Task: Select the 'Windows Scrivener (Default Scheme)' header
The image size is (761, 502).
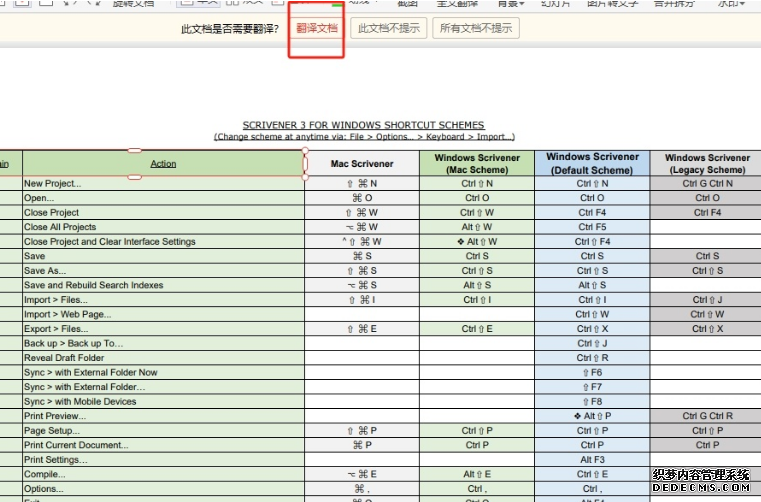Action: click(x=592, y=164)
